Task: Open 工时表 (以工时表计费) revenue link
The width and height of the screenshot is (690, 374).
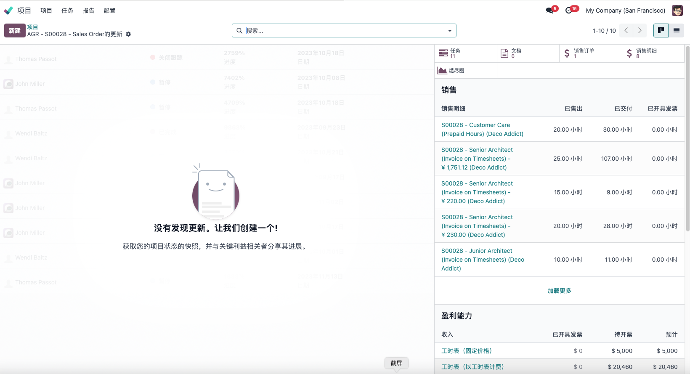Action: point(472,367)
